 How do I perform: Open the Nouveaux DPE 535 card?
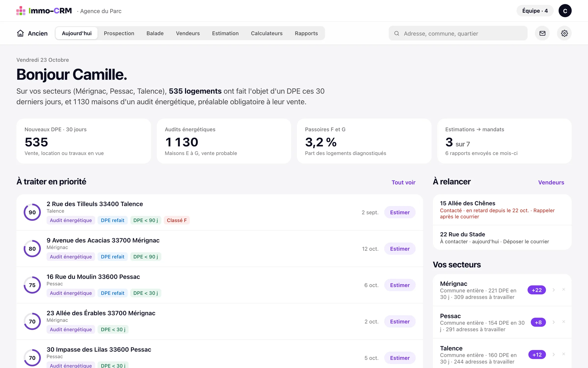tap(84, 141)
